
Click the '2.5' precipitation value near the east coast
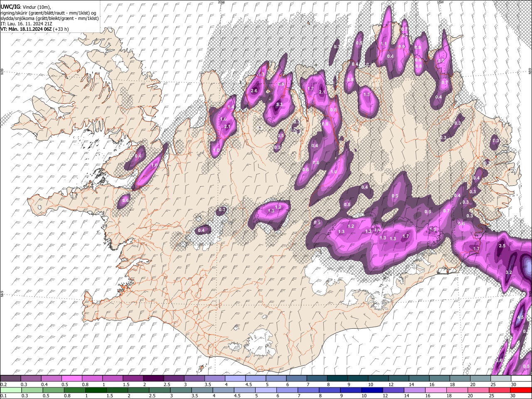(502, 246)
